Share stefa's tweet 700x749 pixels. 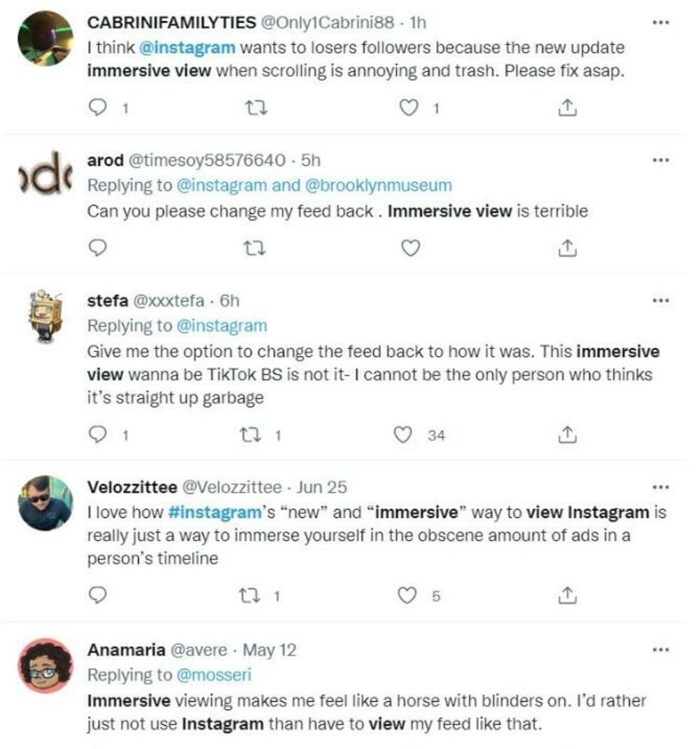566,435
